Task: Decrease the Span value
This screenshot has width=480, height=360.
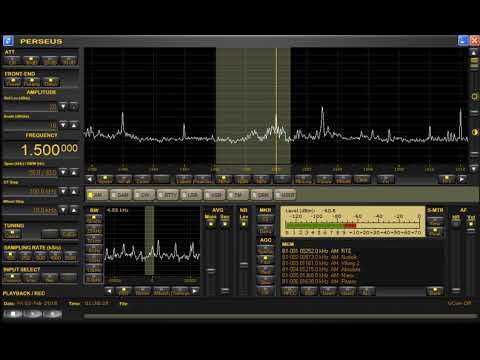Action: 63,172
